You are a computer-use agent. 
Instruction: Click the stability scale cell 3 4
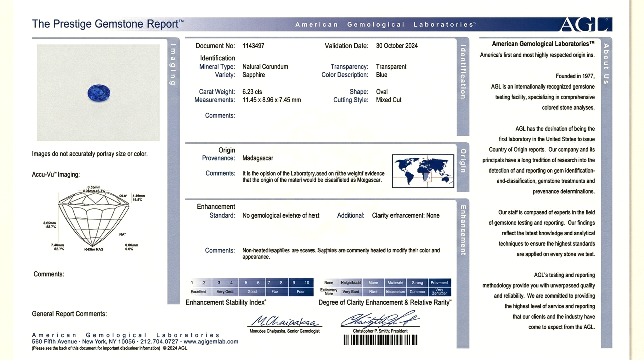[x=225, y=283]
